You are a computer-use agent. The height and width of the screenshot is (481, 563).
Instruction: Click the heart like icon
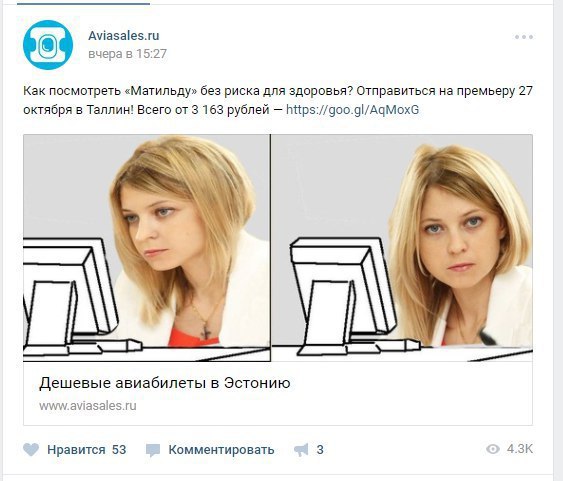click(x=31, y=450)
